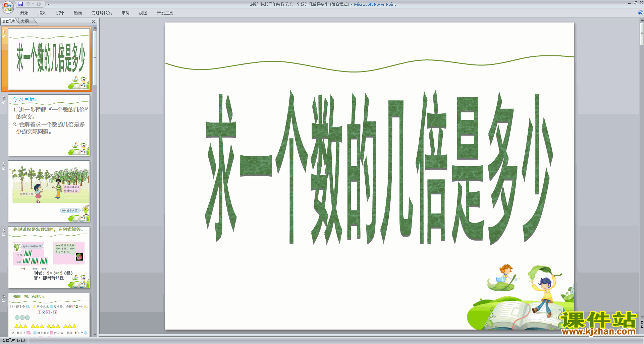Switch to the 幻灯片 pane tab
The image size is (644, 344).
click(x=9, y=21)
